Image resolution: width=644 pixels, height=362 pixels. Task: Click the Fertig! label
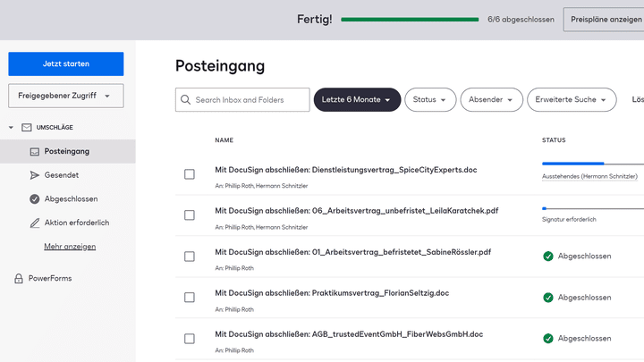(315, 20)
